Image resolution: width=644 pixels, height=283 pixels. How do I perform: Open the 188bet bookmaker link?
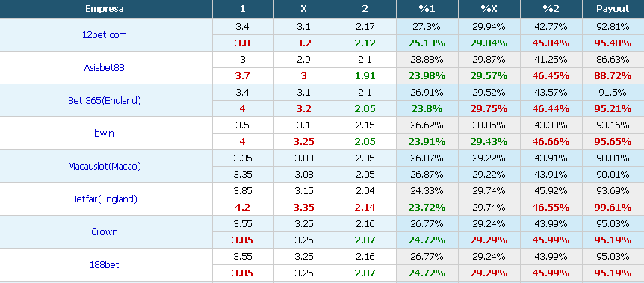pos(105,265)
